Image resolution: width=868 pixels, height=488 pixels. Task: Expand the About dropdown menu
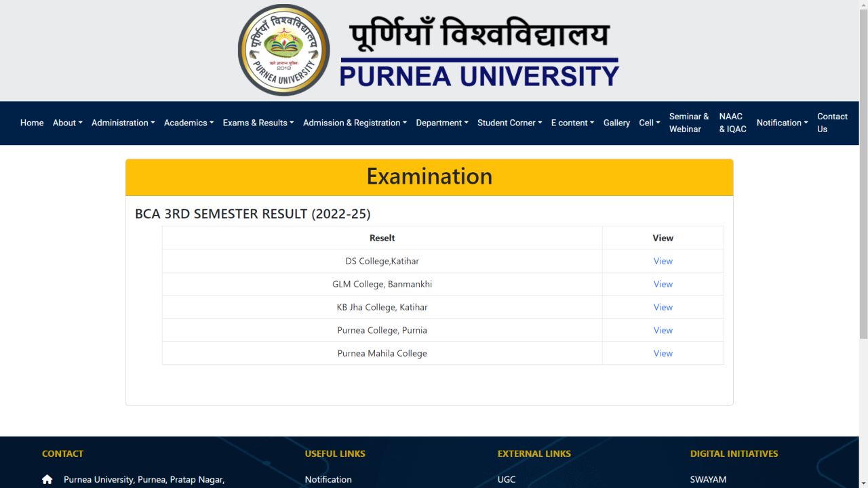tap(68, 123)
